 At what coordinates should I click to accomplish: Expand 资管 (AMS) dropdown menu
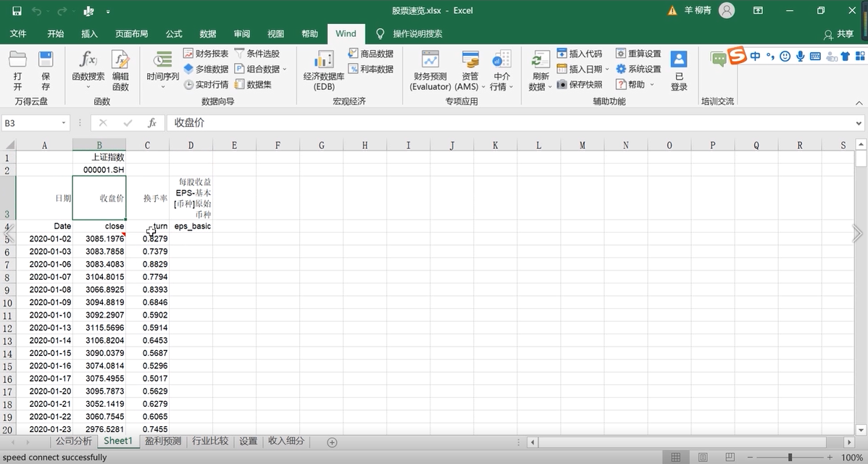pos(483,87)
